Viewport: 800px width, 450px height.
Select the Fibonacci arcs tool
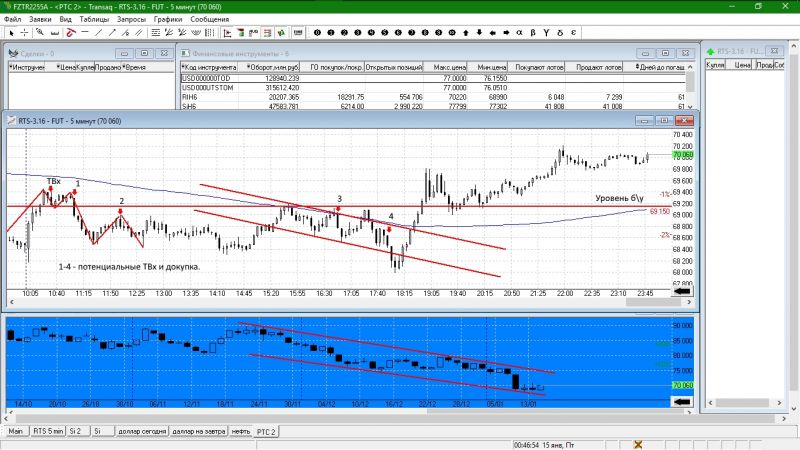click(x=196, y=33)
